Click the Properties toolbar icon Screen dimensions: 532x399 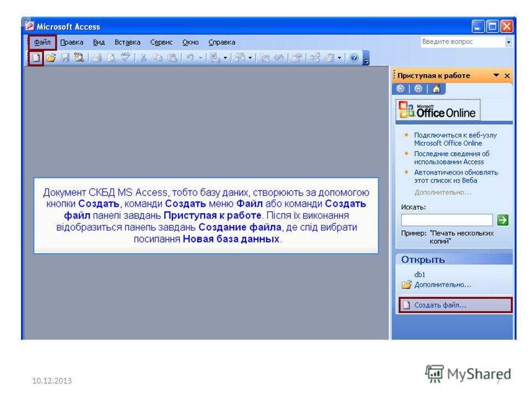pyautogui.click(x=297, y=58)
